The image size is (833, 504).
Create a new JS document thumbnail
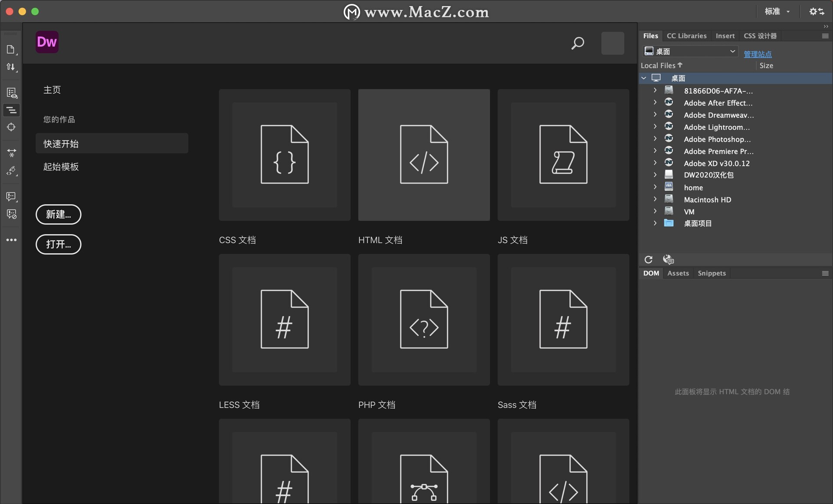[x=563, y=155]
